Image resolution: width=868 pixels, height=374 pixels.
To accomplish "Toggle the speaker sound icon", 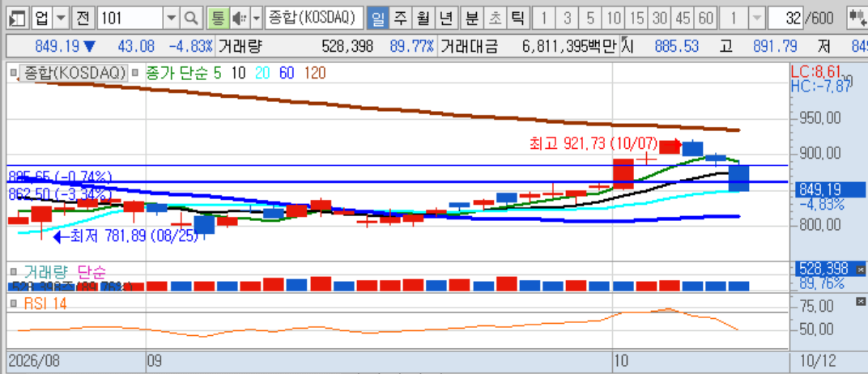I will tap(239, 19).
